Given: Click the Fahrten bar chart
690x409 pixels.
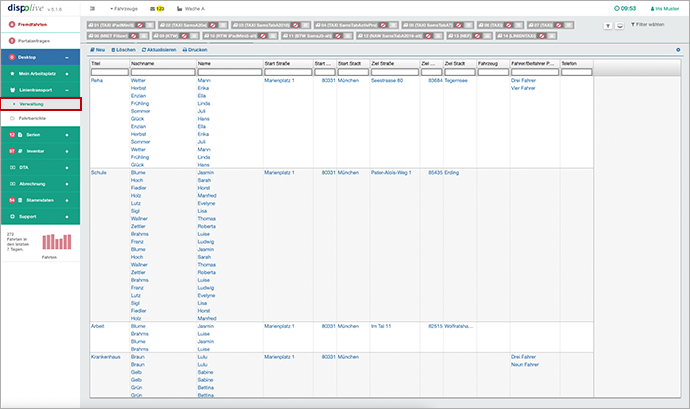Looking at the screenshot, I should [x=57, y=242].
